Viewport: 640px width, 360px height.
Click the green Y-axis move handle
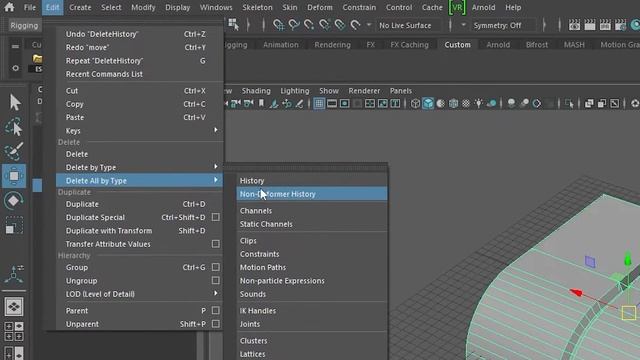click(628, 259)
